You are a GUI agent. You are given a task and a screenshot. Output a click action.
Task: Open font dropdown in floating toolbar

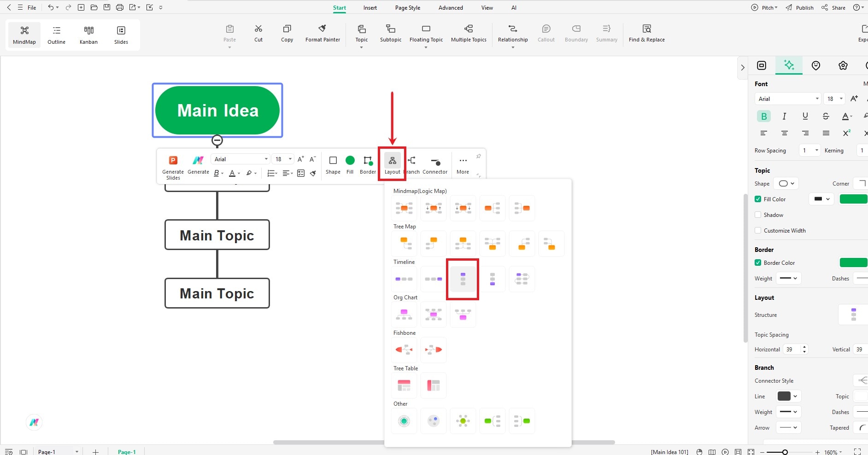240,159
